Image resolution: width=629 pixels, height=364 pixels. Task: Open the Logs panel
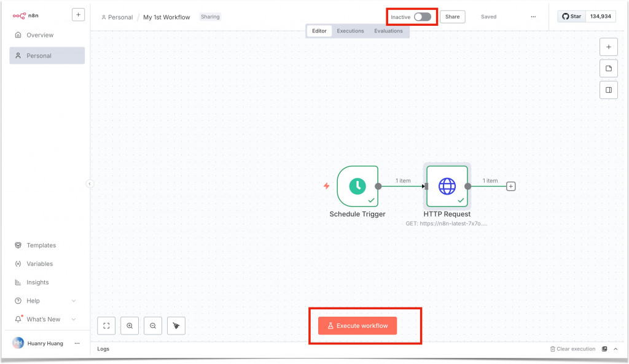103,349
